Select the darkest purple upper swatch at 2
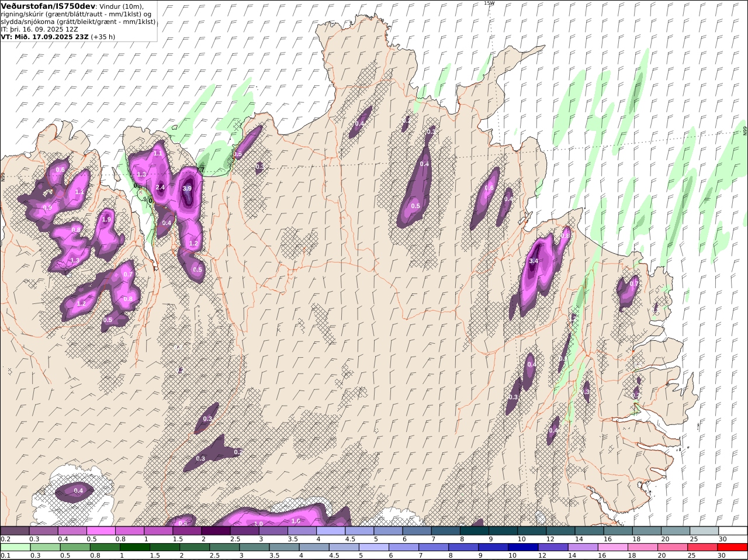748x560 pixels. pyautogui.click(x=216, y=531)
